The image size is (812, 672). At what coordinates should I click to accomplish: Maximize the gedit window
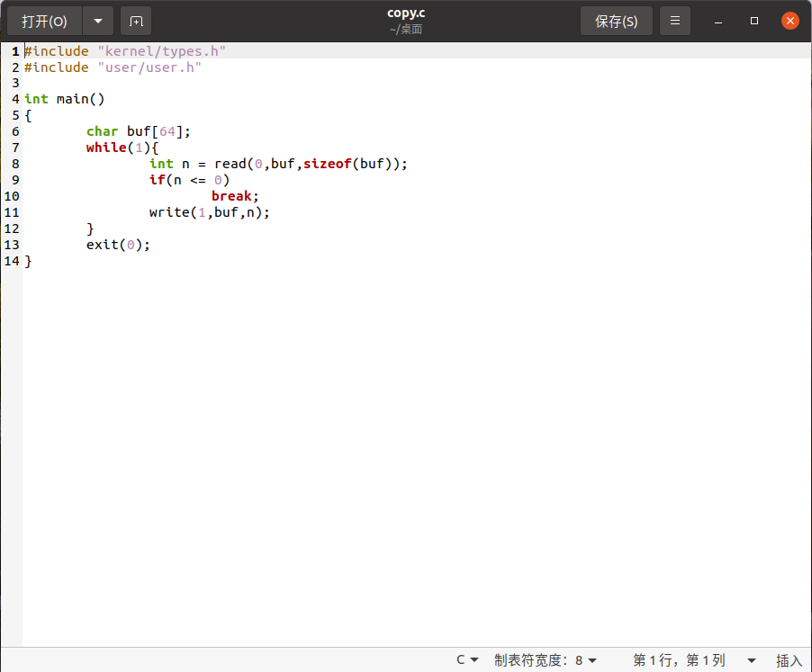754,21
